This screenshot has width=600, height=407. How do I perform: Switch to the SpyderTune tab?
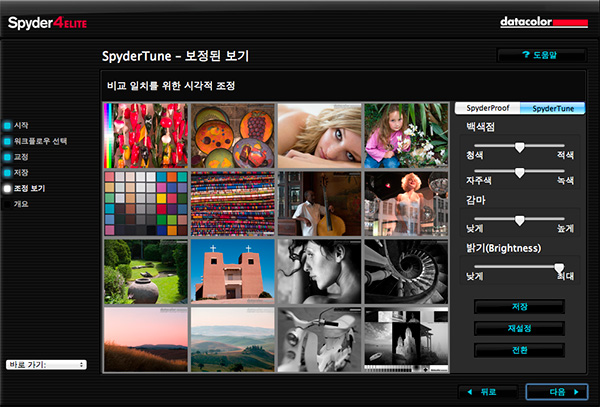pyautogui.click(x=552, y=108)
